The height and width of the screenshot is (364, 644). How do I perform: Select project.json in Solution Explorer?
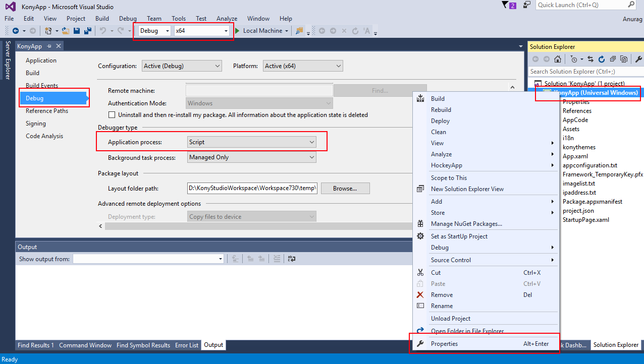[x=578, y=211]
